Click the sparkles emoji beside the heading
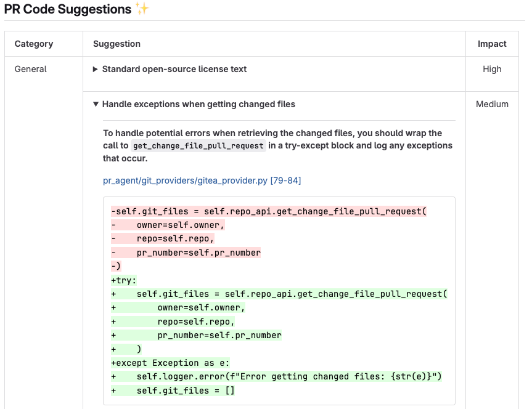The width and height of the screenshot is (532, 409). [142, 9]
